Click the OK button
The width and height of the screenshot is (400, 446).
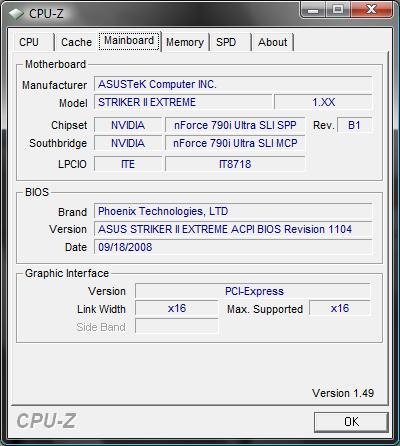tap(351, 422)
